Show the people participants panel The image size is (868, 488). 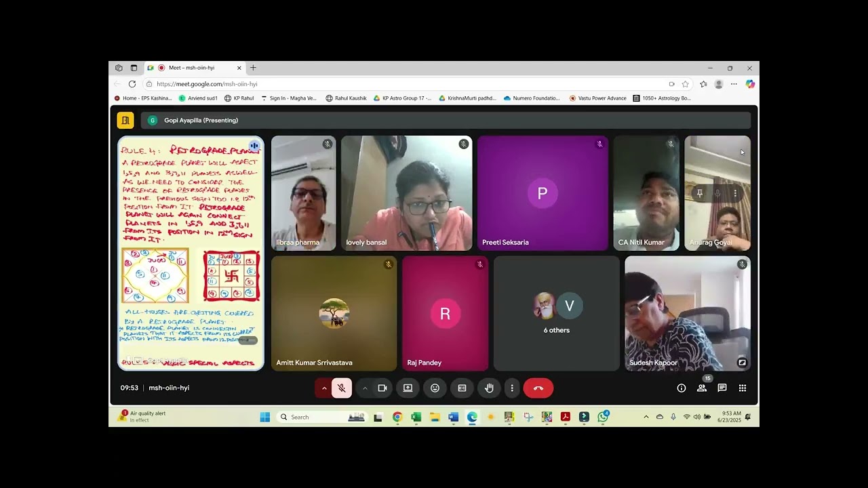click(x=702, y=388)
